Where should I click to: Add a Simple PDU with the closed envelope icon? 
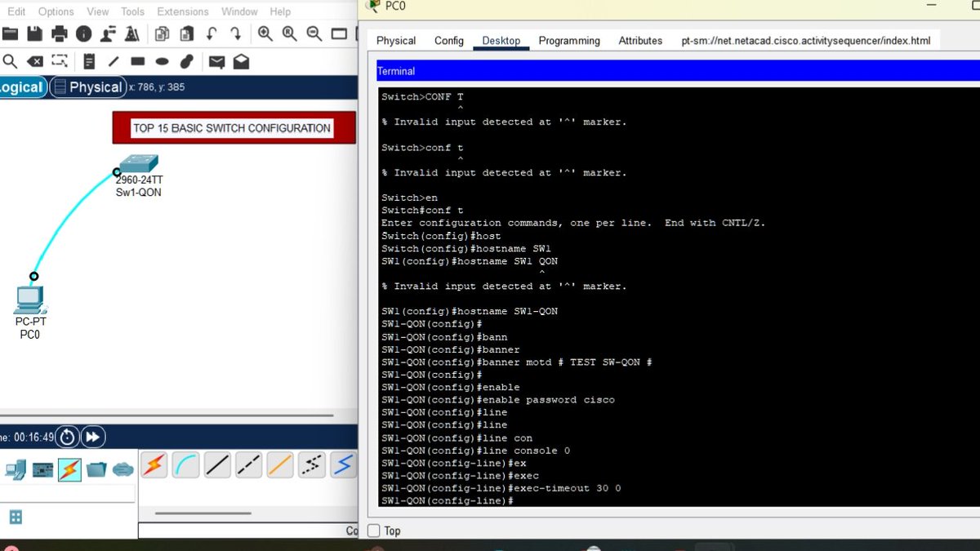click(216, 61)
